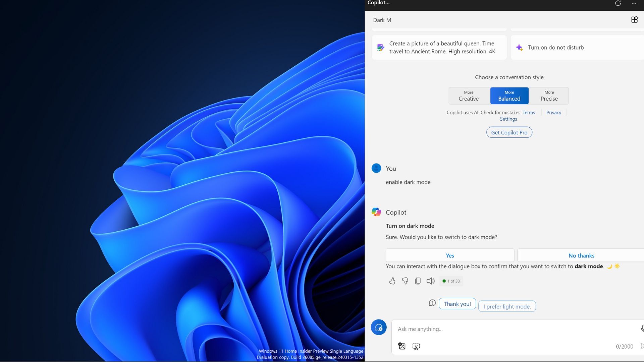
Task: Copy the Copilot response
Action: pos(418,281)
